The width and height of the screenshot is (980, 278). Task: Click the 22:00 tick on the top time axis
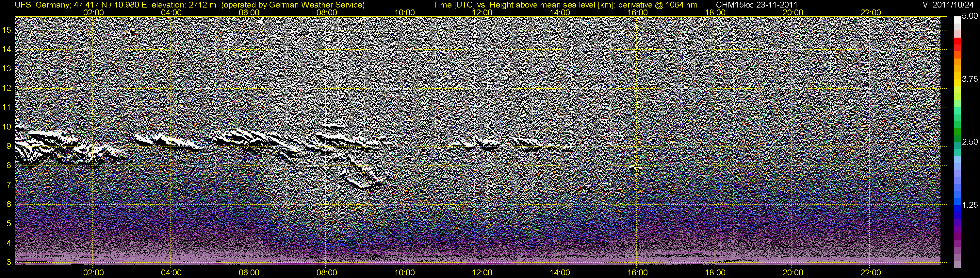click(x=871, y=12)
